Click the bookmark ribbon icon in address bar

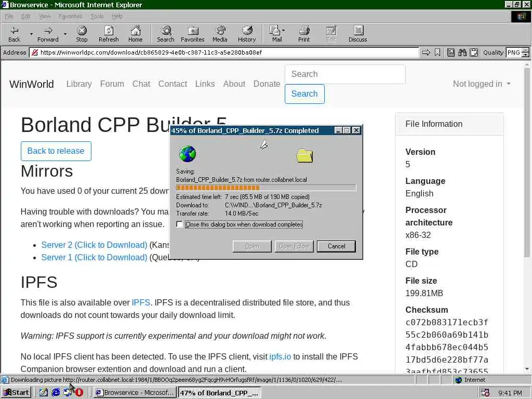pyautogui.click(x=437, y=52)
